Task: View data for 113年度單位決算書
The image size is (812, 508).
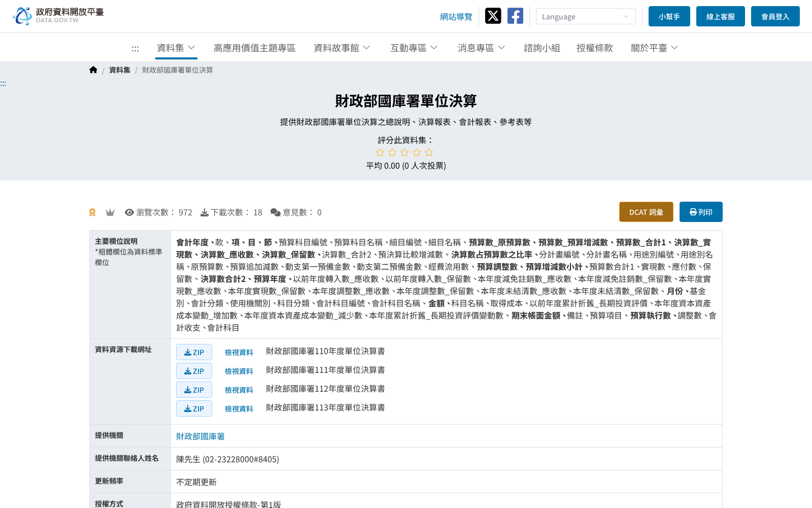Action: pyautogui.click(x=239, y=408)
